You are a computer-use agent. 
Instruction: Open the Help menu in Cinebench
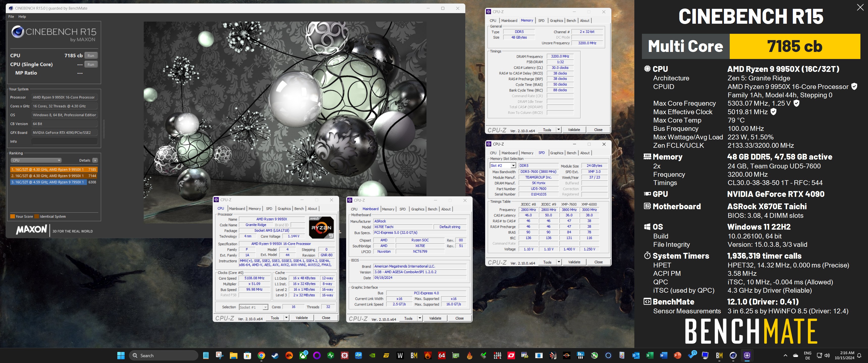click(22, 16)
